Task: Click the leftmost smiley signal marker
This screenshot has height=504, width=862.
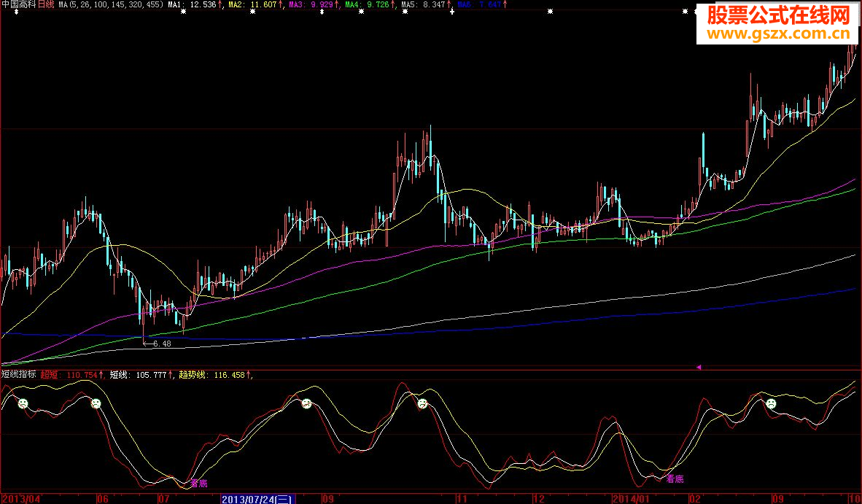Action: [23, 404]
